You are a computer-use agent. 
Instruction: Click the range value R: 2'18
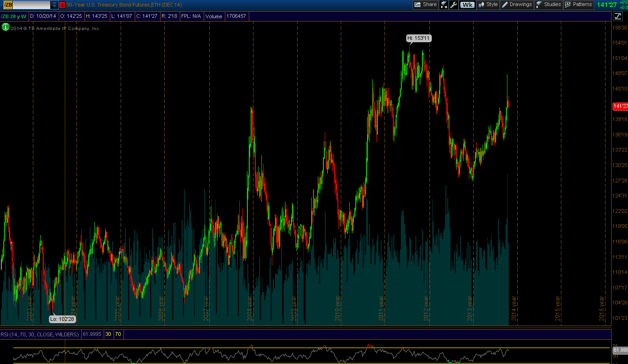tap(169, 16)
